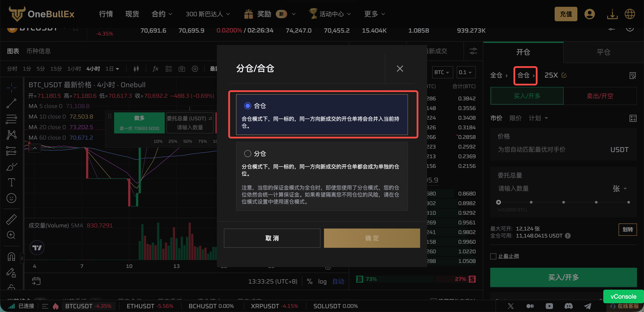This screenshot has width=644, height=312.
Task: Select the text annotation tool
Action: pos(11,182)
